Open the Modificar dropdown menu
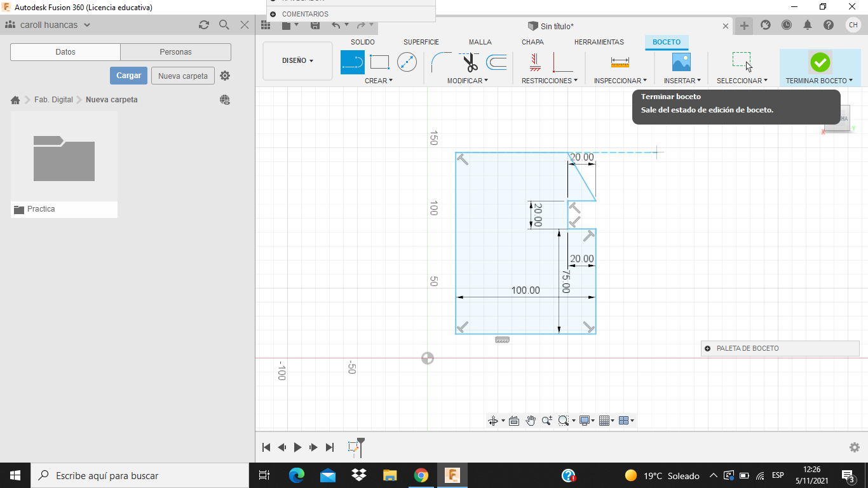The height and width of the screenshot is (488, 868). pos(468,81)
